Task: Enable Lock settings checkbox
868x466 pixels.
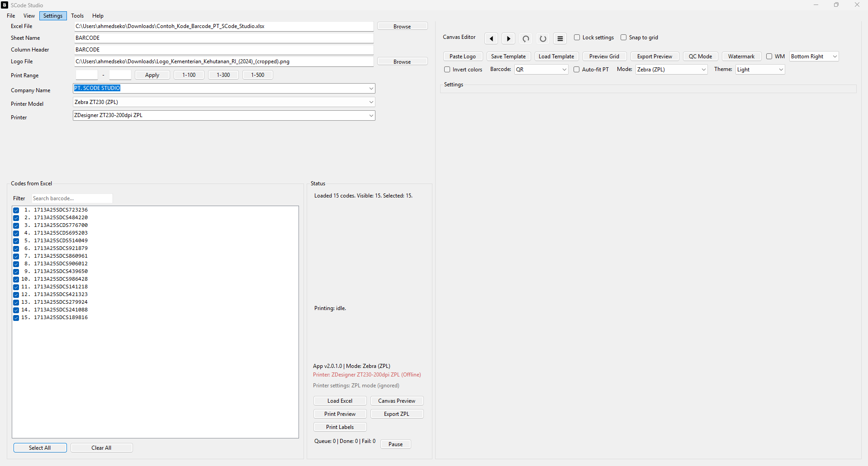Action: click(x=577, y=38)
